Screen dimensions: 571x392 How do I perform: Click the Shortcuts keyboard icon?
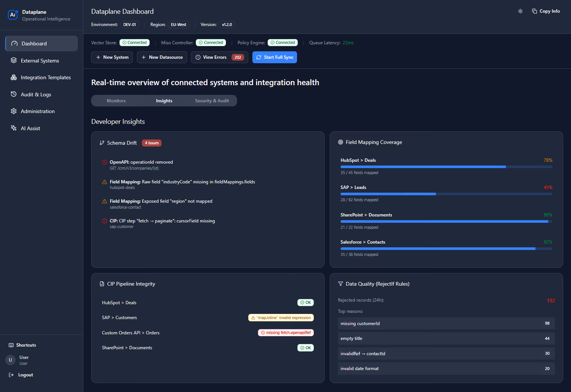(11, 345)
